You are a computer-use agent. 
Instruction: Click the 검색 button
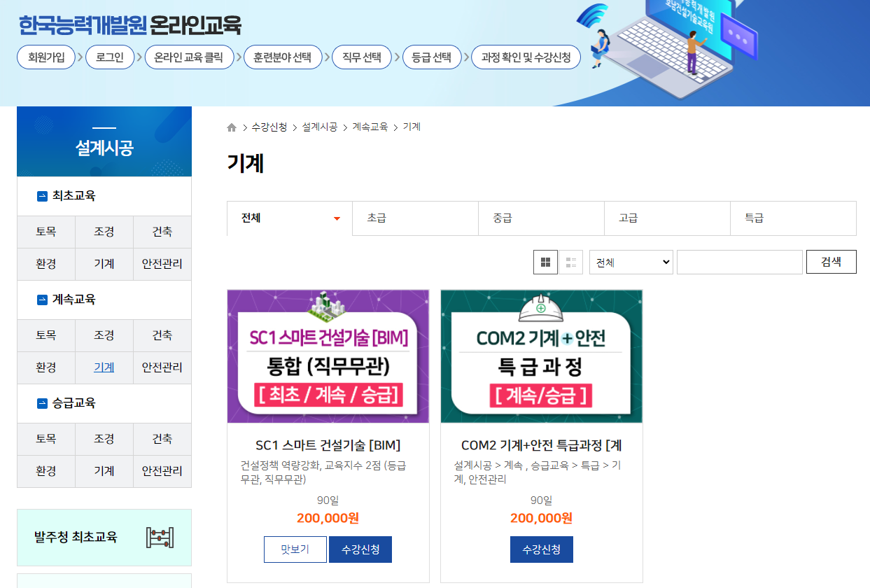[832, 262]
